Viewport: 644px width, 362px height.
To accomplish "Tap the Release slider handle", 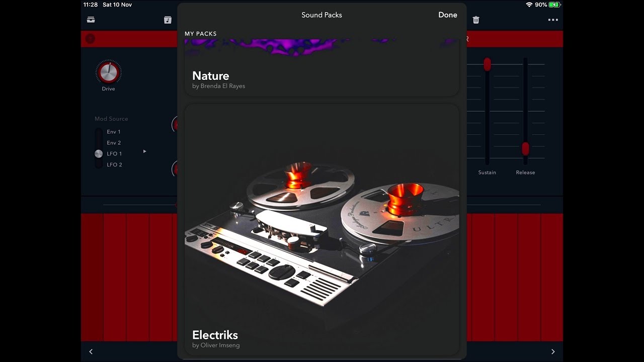I will tap(525, 149).
